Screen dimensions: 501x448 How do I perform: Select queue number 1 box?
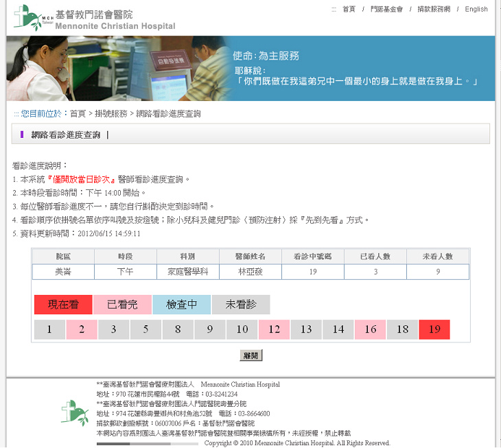tap(49, 329)
